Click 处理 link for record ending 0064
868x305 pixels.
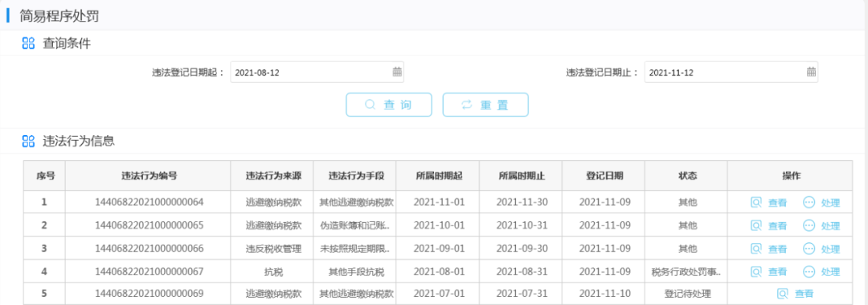point(830,203)
